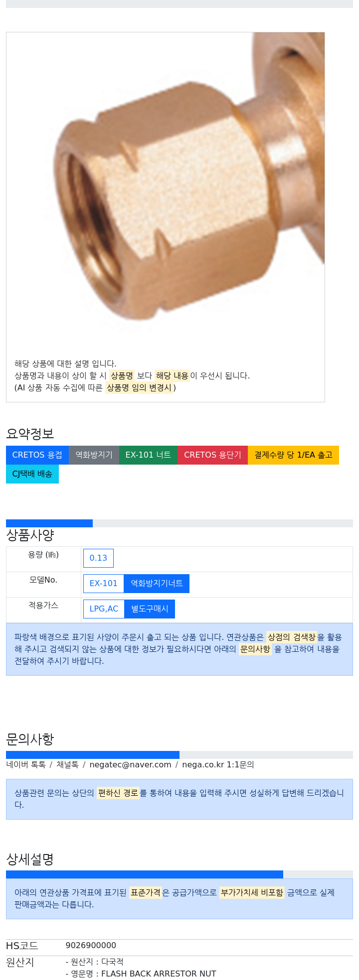Viewport: 359px width, 980px height.
Task: Choose the EX-101 model option
Action: tap(104, 584)
